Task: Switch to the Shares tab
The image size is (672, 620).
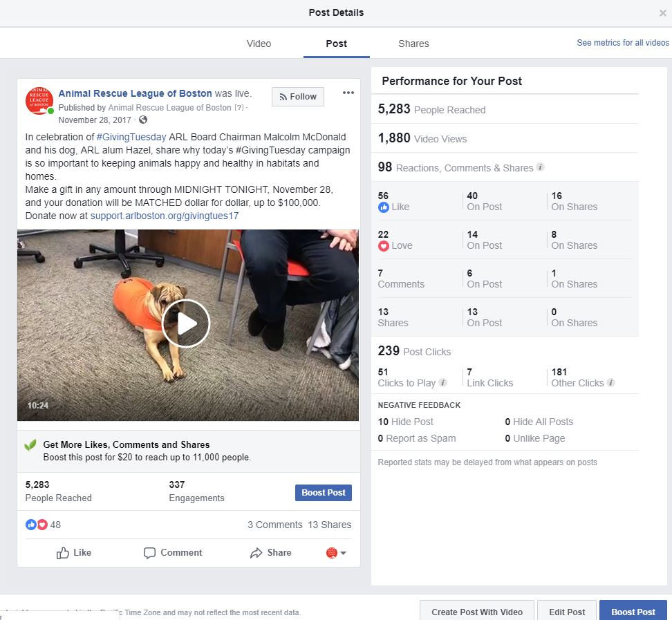Action: (413, 44)
